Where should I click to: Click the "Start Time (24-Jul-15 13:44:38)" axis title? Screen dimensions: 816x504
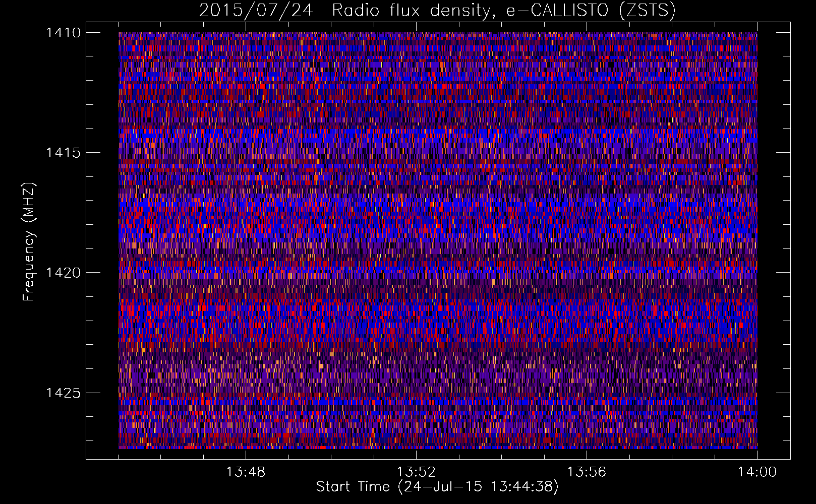[437, 487]
